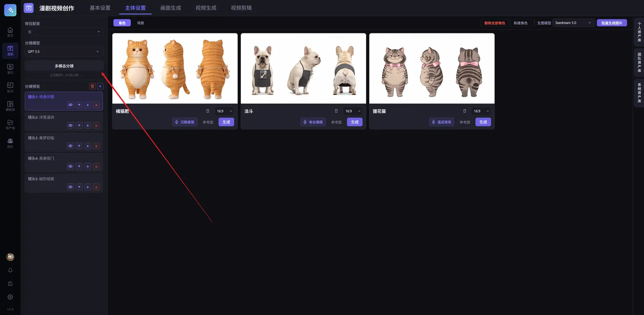The height and width of the screenshot is (315, 644).
Task: Switch to the 基本设置 tab
Action: [100, 8]
